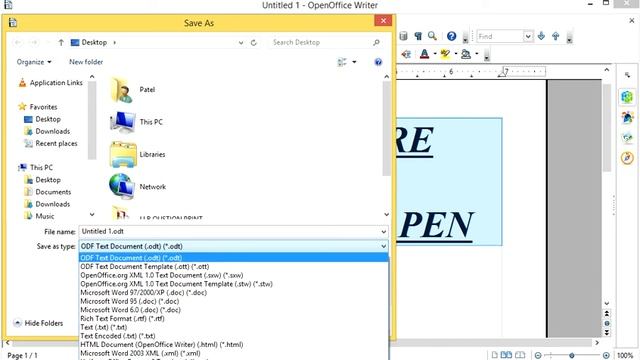Image resolution: width=640 pixels, height=360 pixels.
Task: Choose Rich Text Format (.rtf)
Action: click(234, 318)
